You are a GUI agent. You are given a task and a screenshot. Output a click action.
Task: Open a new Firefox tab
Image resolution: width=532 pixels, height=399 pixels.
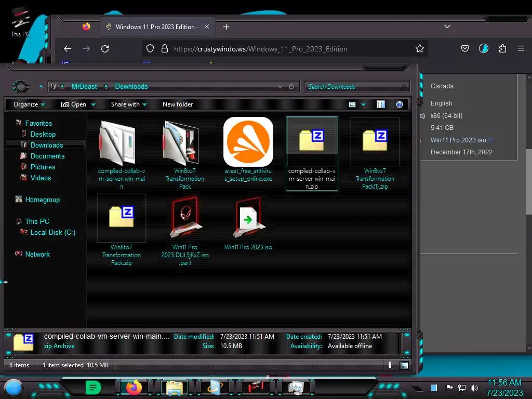(227, 27)
